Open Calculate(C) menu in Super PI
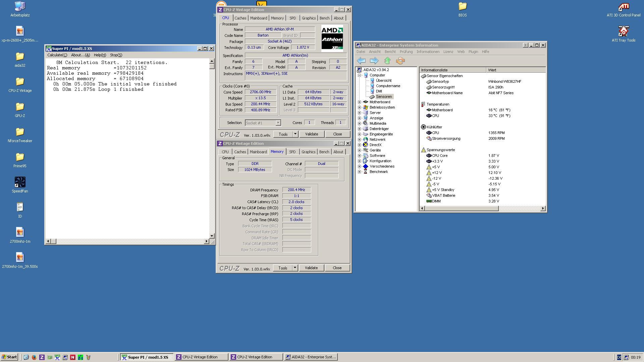Viewport: 644px width, 362px height. pyautogui.click(x=57, y=55)
